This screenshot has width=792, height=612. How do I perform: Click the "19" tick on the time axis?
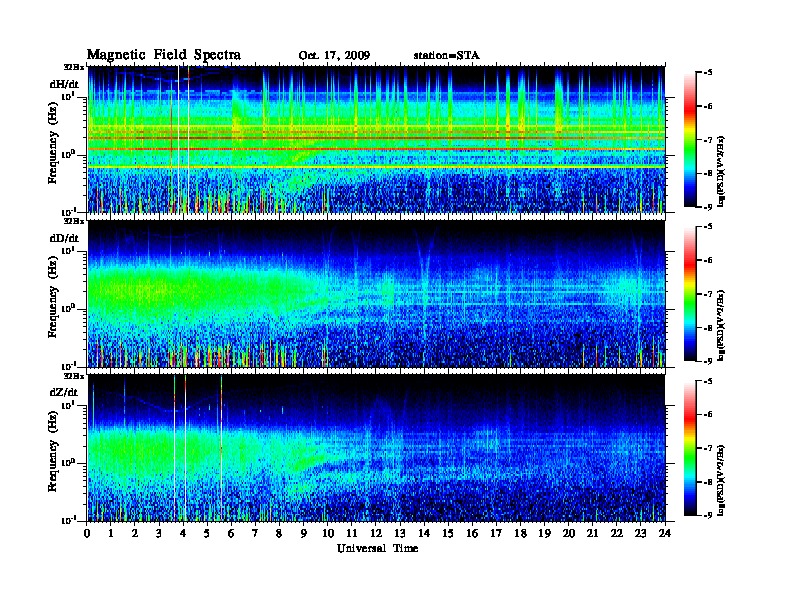point(544,533)
